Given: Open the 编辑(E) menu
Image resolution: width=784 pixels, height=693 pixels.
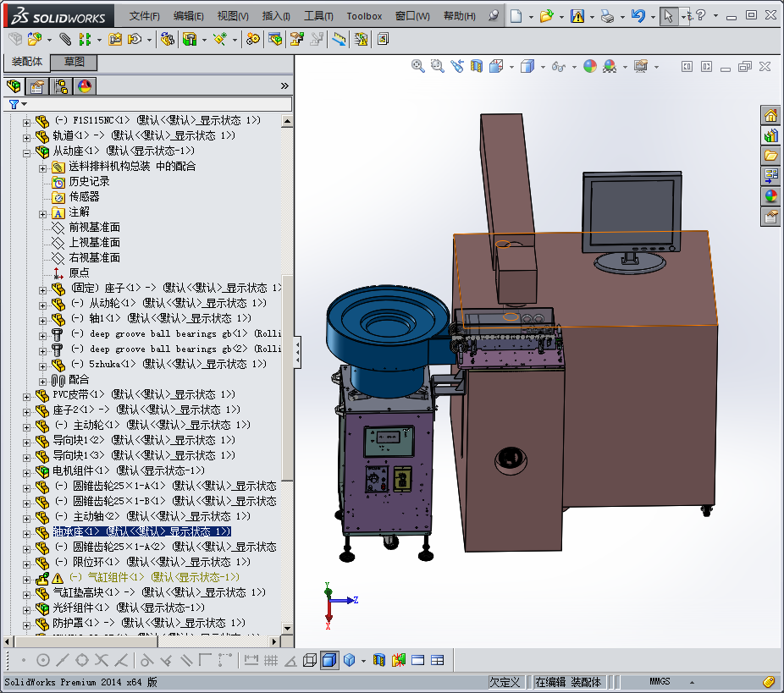Looking at the screenshot, I should [x=189, y=16].
